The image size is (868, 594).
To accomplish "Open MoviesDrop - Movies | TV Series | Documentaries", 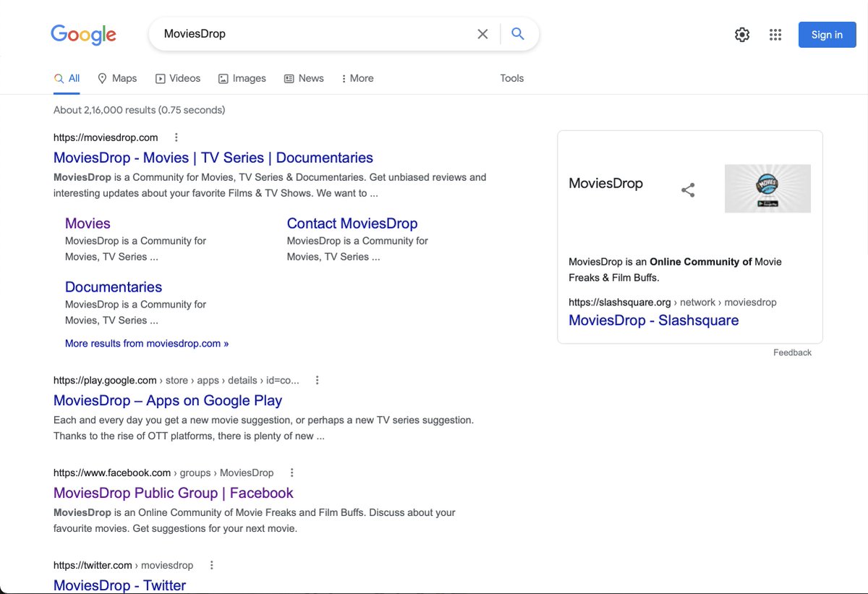I will coord(213,158).
